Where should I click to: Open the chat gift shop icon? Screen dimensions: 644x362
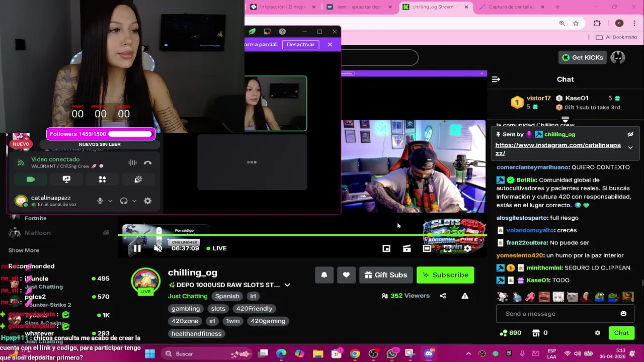pos(536,333)
